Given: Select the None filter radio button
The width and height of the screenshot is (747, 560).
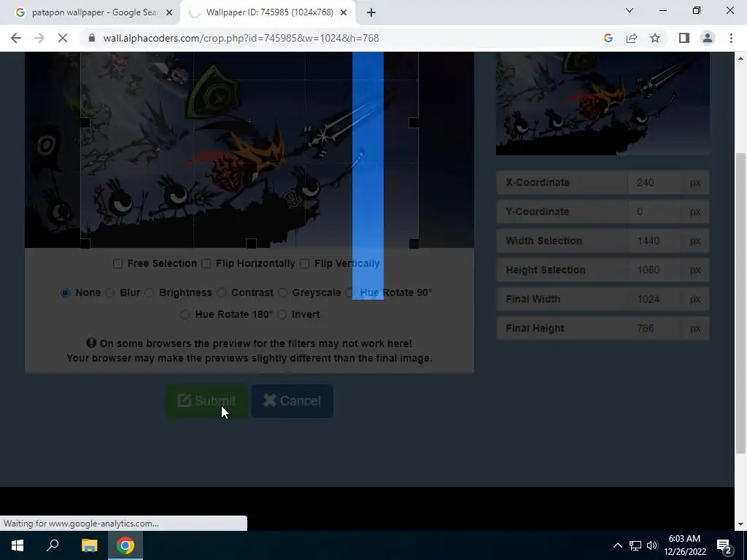Looking at the screenshot, I should pyautogui.click(x=65, y=292).
